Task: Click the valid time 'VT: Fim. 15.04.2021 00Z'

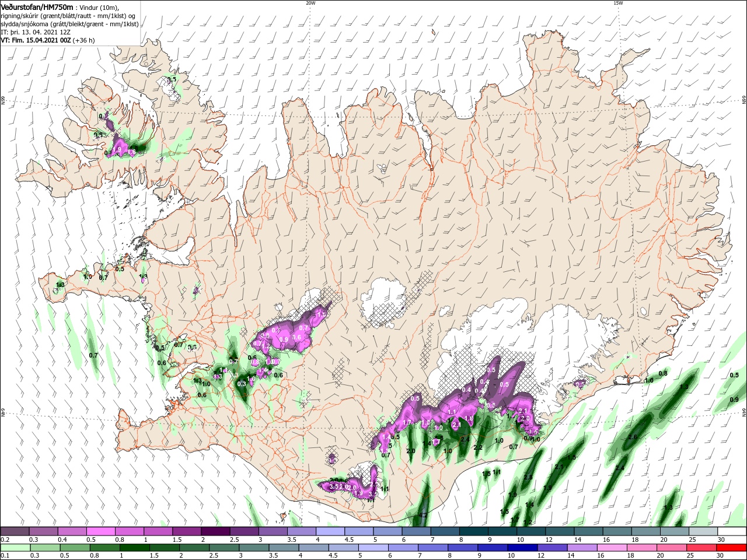Action: 36,40
